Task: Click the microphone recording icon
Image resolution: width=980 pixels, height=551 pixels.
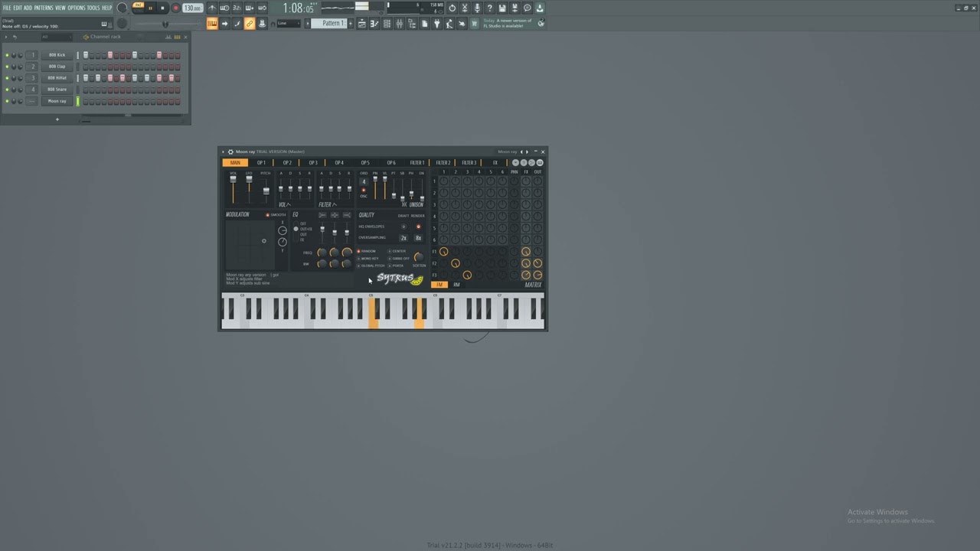Action: point(477,8)
